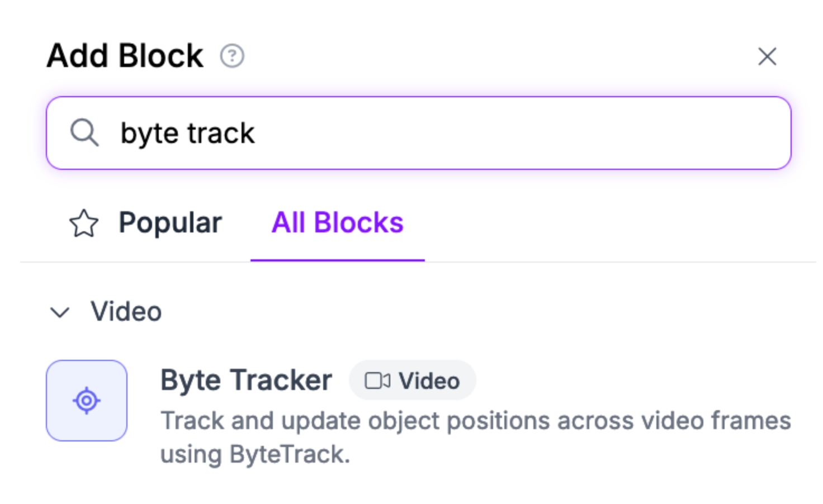Click the purple underline of All Blocks
The width and height of the screenshot is (823, 504).
point(337,260)
